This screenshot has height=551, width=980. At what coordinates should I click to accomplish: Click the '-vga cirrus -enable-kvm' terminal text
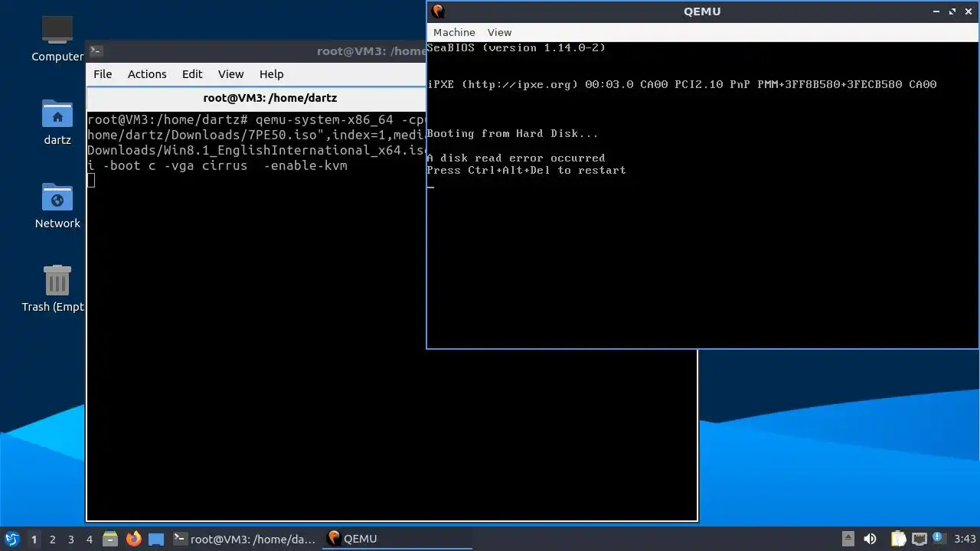pos(256,165)
